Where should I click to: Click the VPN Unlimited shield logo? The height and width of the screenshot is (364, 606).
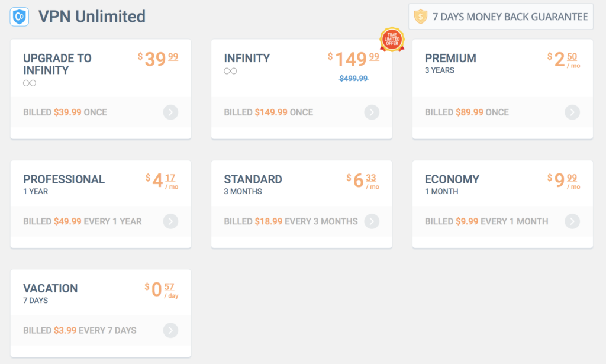coord(20,17)
